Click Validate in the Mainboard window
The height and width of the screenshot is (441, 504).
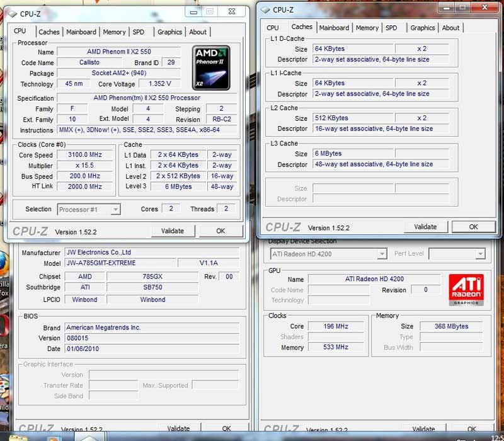click(x=178, y=428)
